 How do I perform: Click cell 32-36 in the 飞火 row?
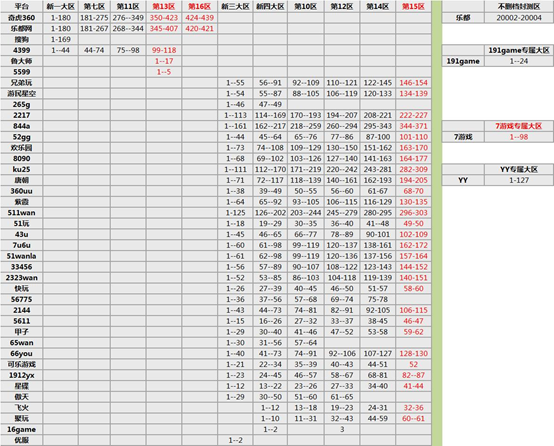click(413, 408)
